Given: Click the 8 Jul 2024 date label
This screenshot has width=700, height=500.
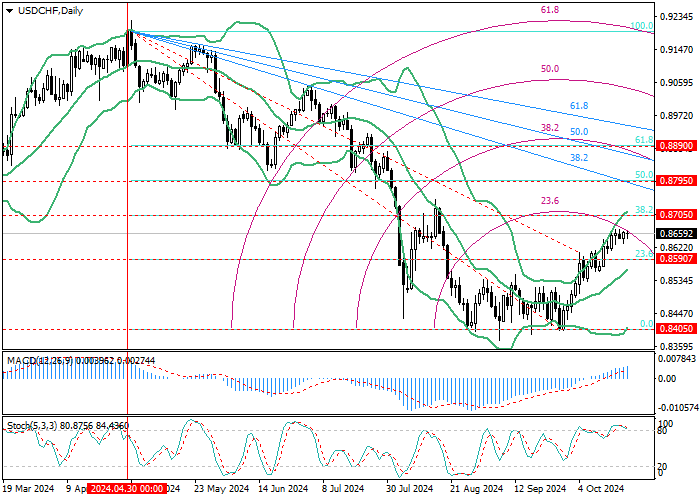Looking at the screenshot, I should point(344,489).
